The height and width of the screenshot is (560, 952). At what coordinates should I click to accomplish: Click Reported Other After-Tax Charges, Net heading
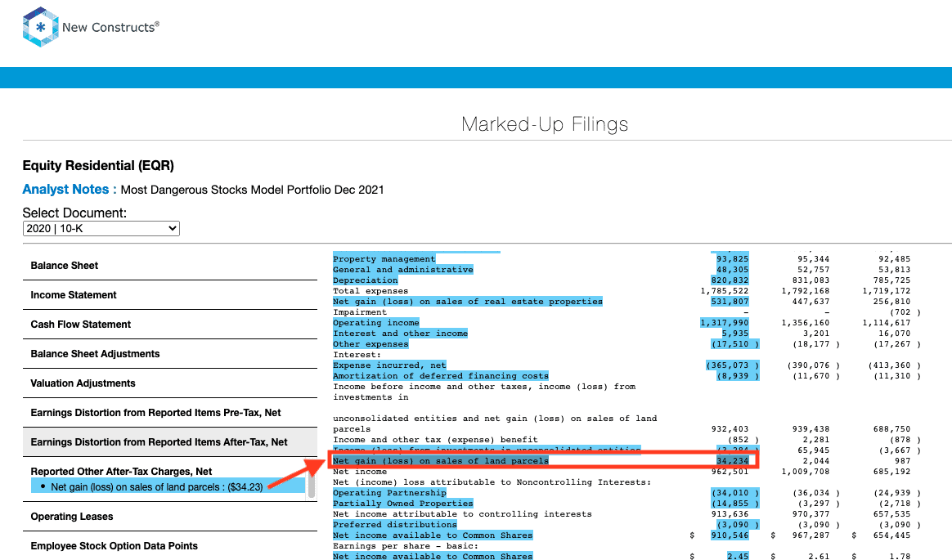click(x=121, y=472)
